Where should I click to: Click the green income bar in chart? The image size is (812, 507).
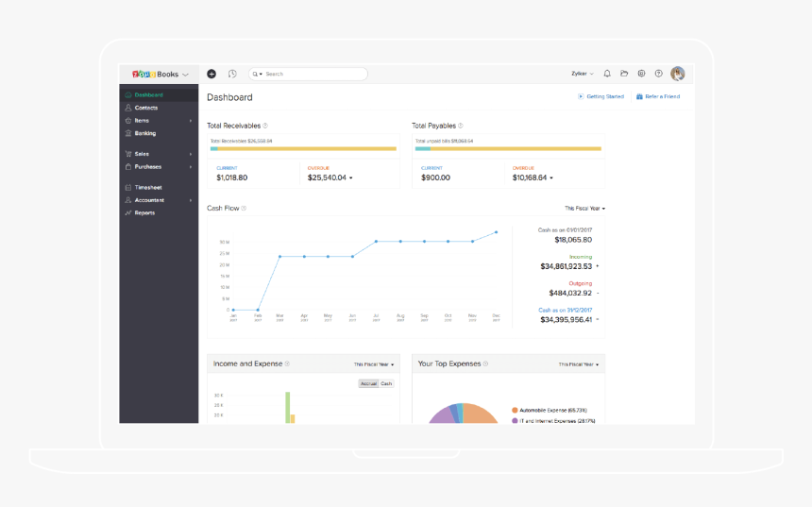[287, 408]
